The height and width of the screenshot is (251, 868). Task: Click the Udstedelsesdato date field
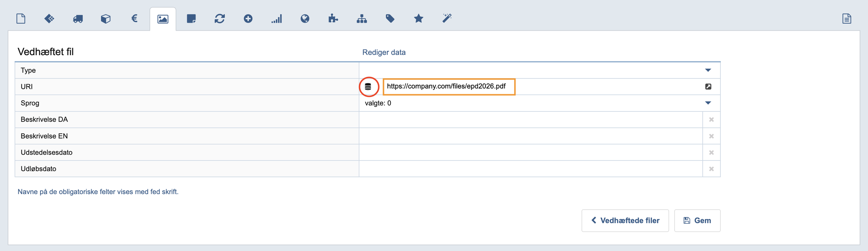point(531,152)
